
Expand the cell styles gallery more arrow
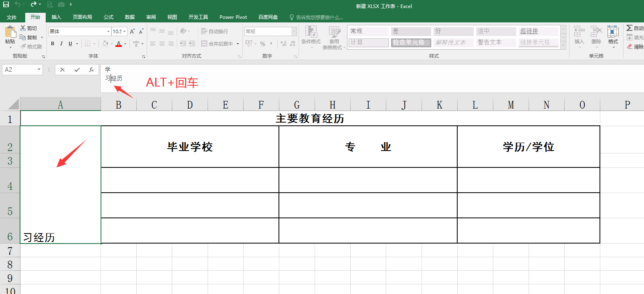[x=563, y=46]
